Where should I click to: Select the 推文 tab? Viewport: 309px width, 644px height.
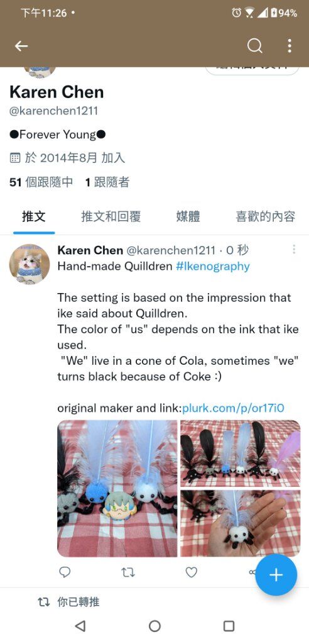point(34,216)
